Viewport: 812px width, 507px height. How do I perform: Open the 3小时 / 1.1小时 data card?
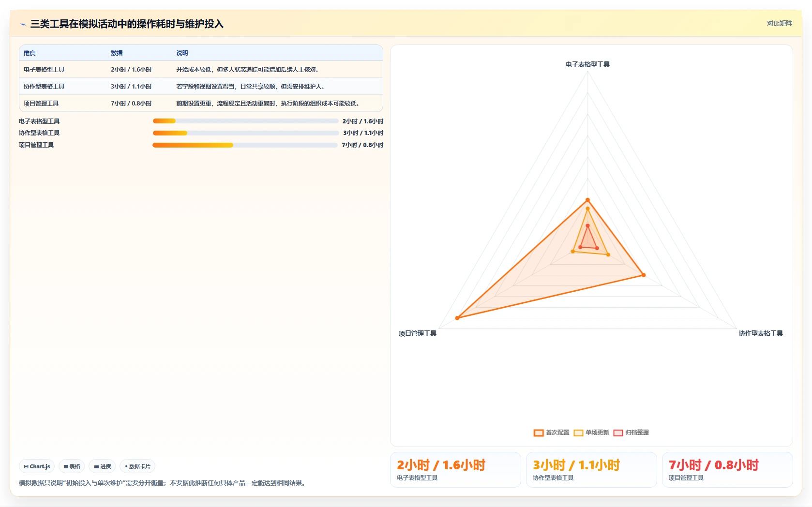591,470
